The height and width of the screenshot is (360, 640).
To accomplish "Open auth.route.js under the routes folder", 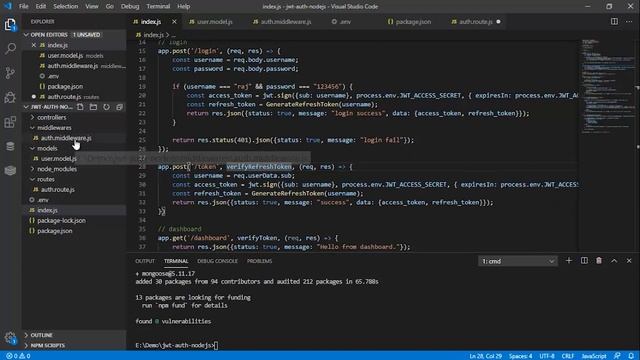I will [x=58, y=189].
